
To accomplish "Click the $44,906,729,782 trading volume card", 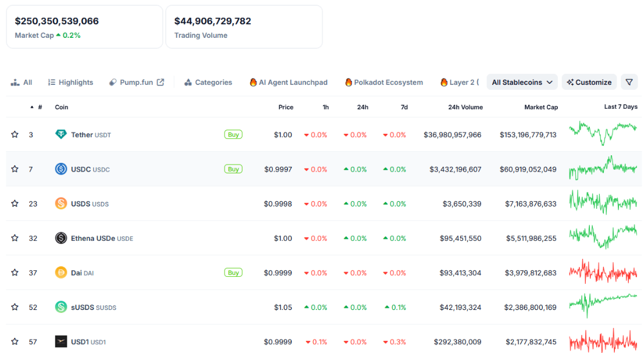I will (x=244, y=27).
